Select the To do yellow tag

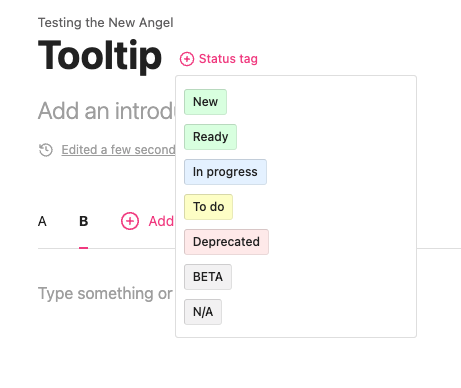[x=208, y=207]
